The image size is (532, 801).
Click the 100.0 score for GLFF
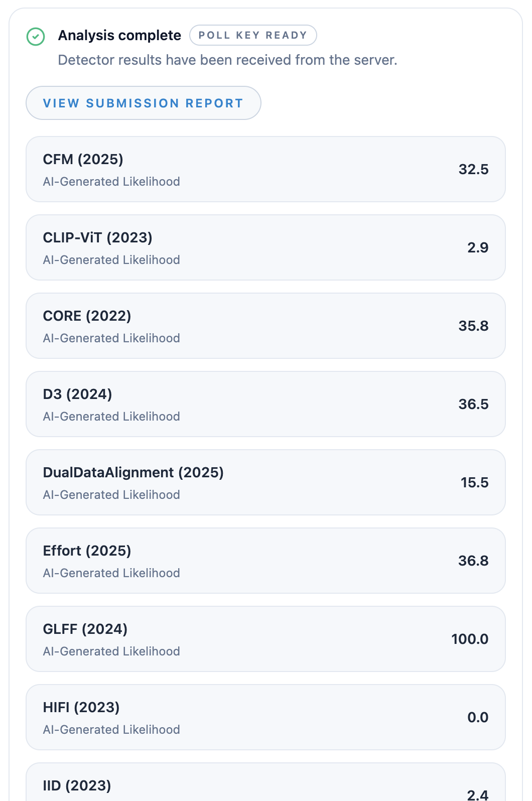tap(470, 639)
